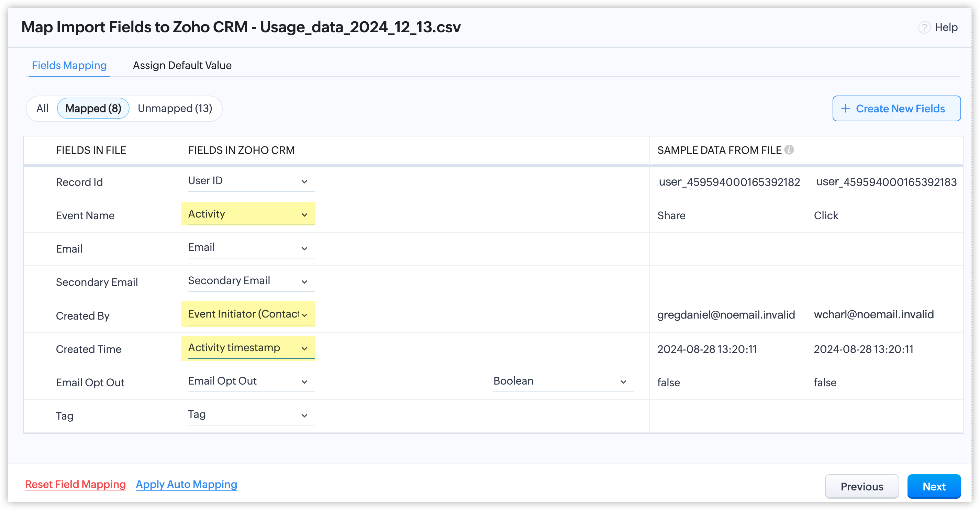
Task: Go back with Previous button
Action: 861,486
